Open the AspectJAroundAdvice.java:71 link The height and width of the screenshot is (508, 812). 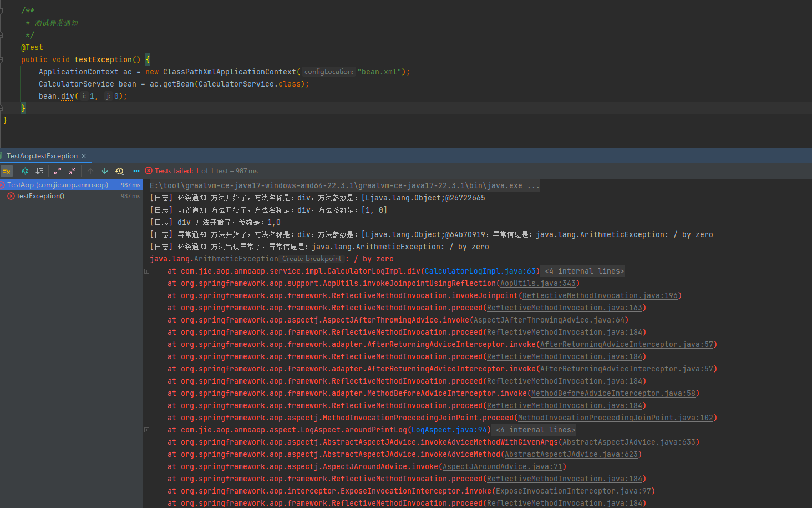(x=503, y=467)
